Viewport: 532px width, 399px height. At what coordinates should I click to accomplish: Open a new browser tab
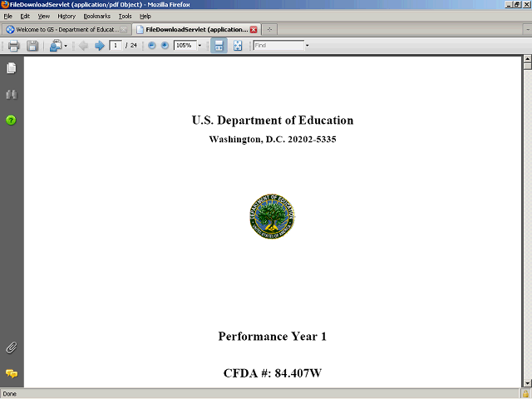[x=269, y=30]
